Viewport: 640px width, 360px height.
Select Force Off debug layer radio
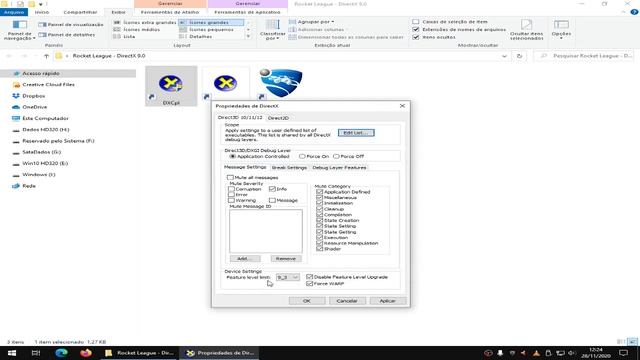pos(336,156)
